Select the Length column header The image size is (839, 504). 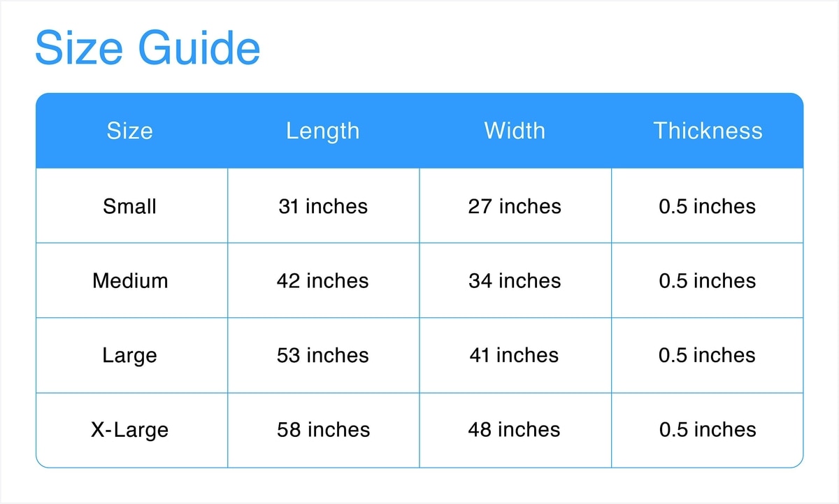[322, 131]
